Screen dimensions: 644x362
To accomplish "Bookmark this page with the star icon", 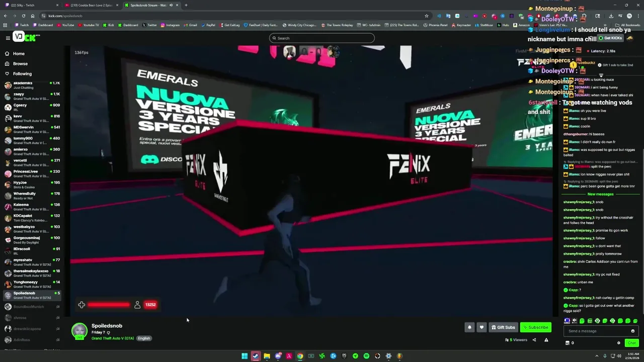I will click(427, 16).
